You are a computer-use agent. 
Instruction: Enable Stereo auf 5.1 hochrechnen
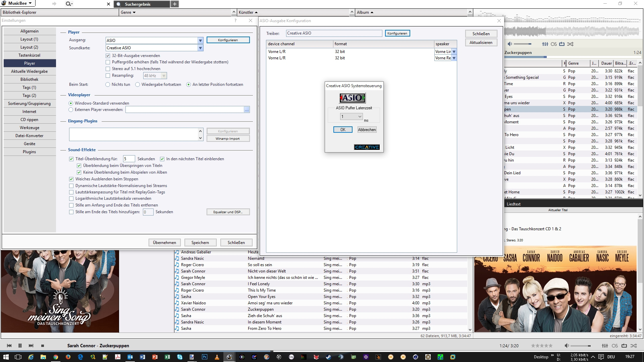[x=108, y=69]
